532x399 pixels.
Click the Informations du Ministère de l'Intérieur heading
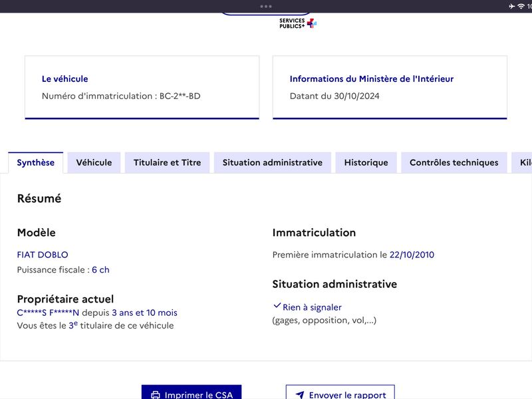click(372, 78)
